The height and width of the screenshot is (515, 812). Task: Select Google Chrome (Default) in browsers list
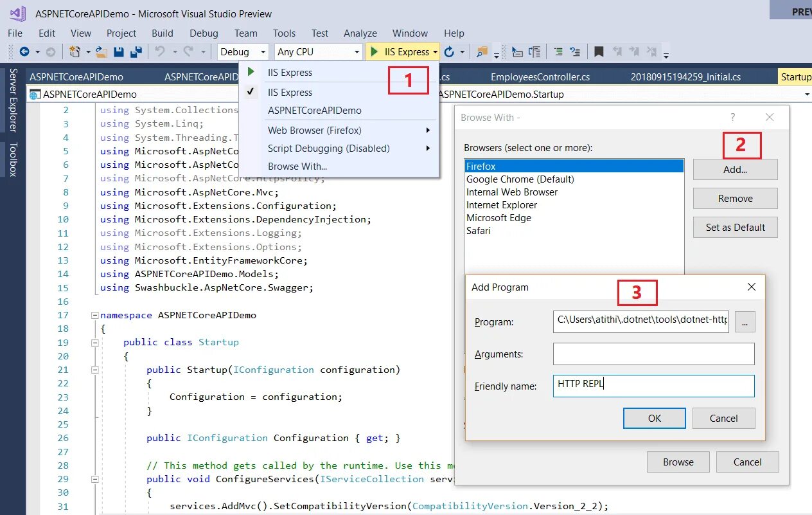pos(574,179)
